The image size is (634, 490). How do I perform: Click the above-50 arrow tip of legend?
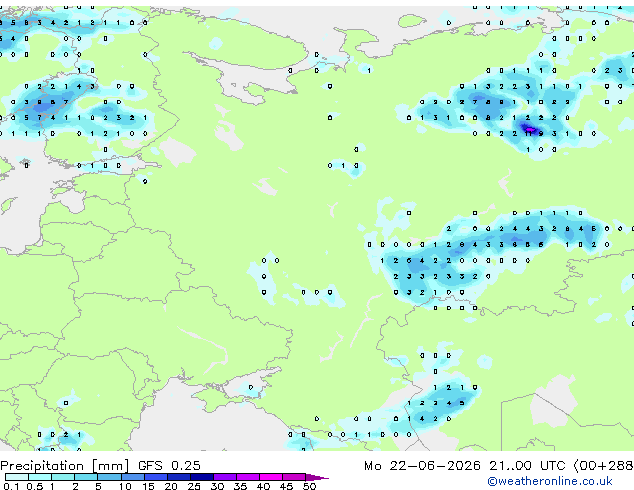pos(317,477)
